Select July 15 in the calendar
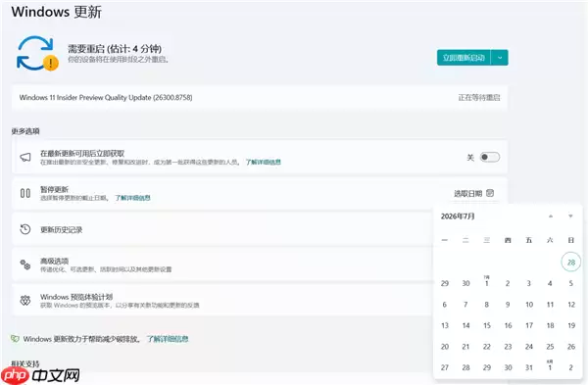The height and width of the screenshot is (385, 588). tap(487, 325)
